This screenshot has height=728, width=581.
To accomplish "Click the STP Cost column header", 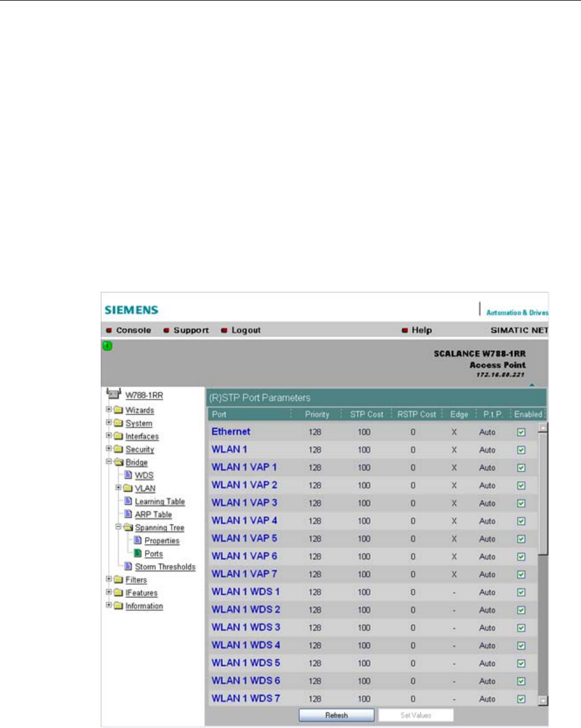I will coord(367,415).
